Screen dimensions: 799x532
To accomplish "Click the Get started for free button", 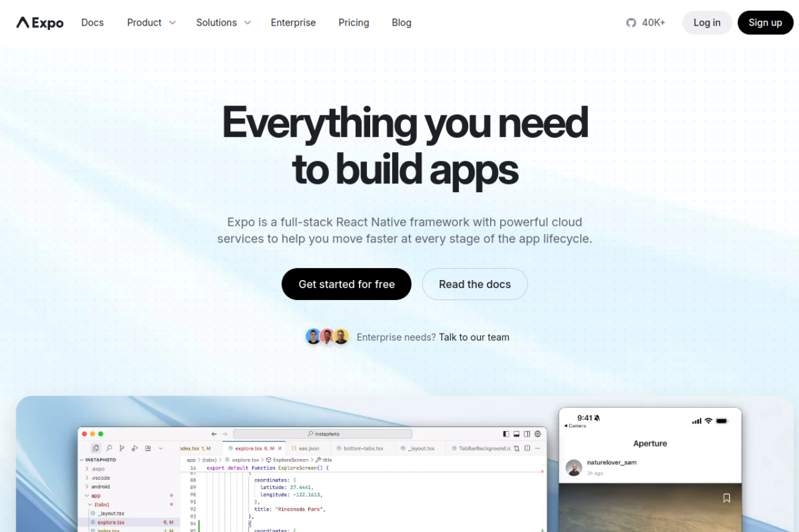I will coord(346,284).
